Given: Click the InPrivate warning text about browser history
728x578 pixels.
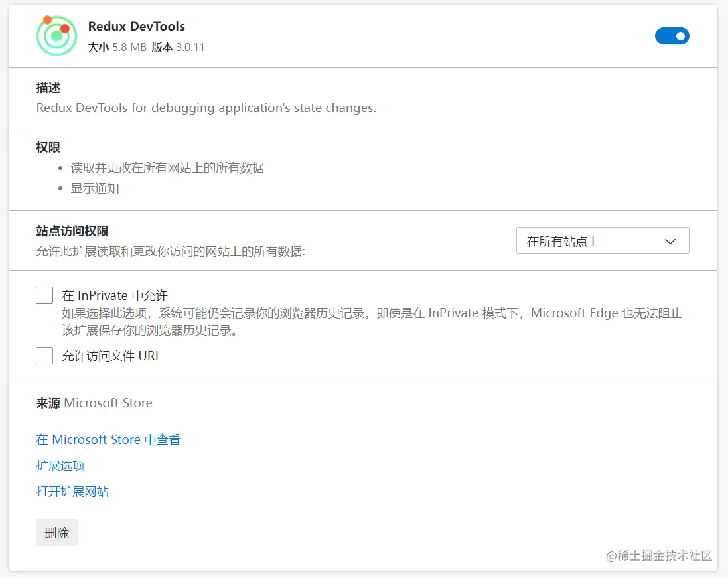Looking at the screenshot, I should tap(372, 321).
